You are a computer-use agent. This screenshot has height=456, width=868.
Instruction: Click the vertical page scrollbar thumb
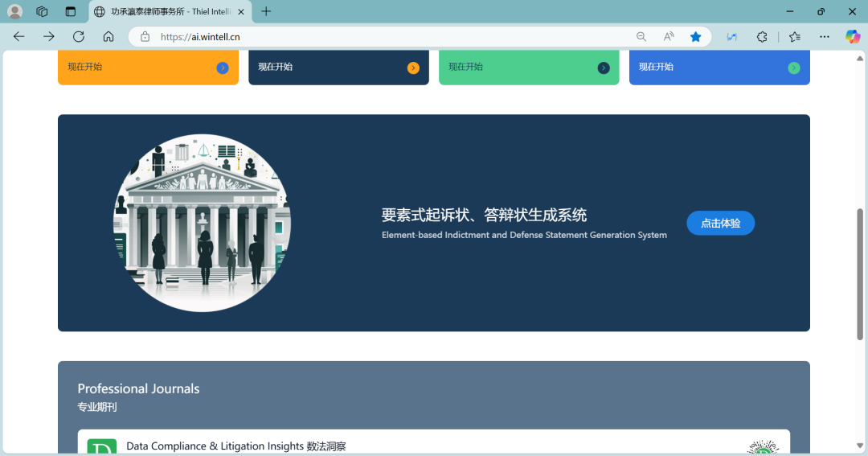click(860, 273)
